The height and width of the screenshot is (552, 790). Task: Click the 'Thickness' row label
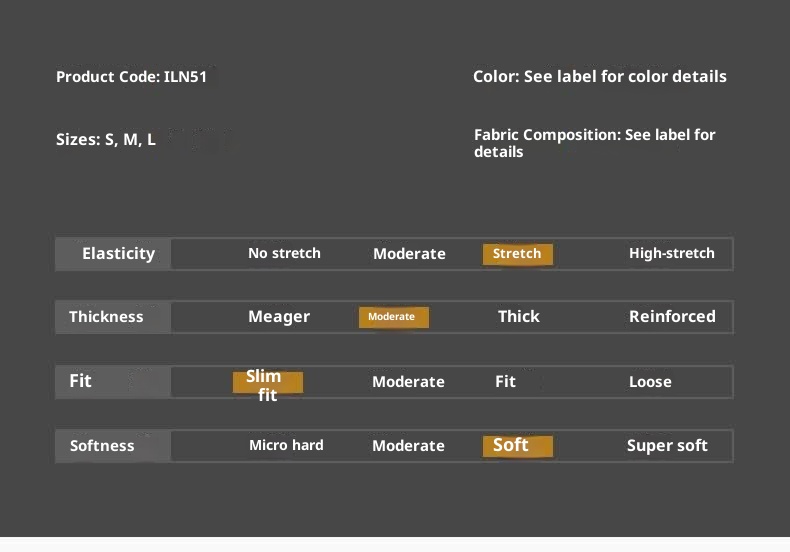[106, 317]
